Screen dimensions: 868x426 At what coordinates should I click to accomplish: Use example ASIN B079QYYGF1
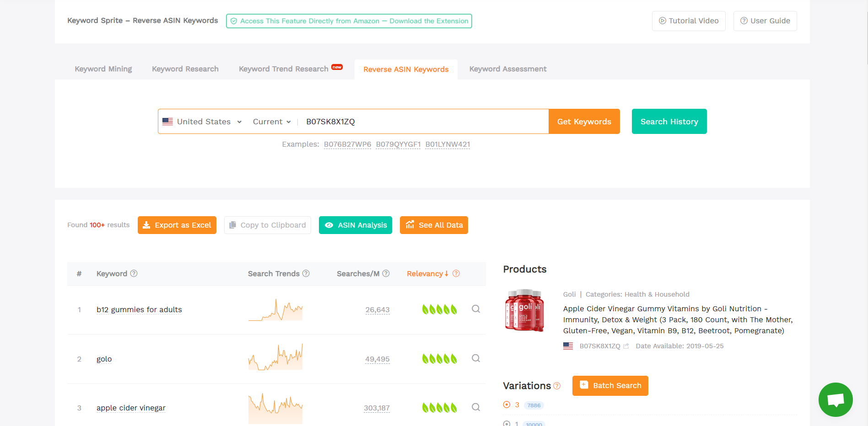click(398, 144)
